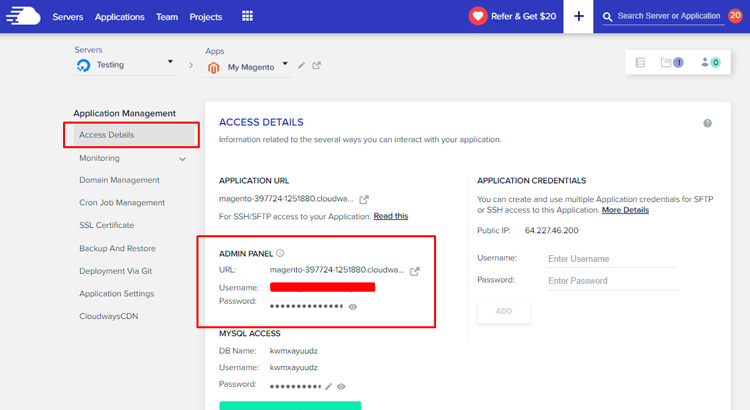Click the Application URL text
Viewport: 750px width, 410px height.
(286, 199)
